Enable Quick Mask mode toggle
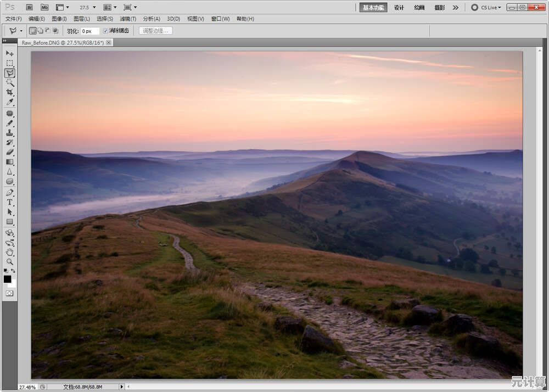 10,293
